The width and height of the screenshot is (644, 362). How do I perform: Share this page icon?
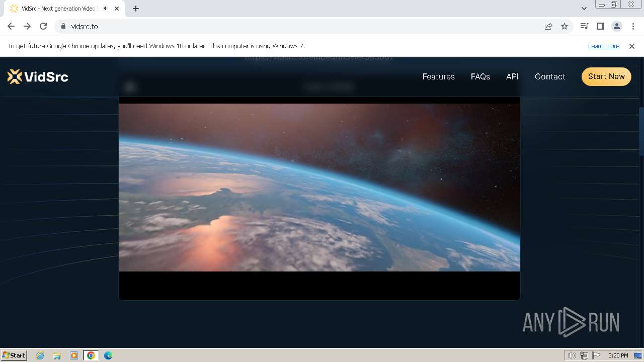(x=548, y=26)
